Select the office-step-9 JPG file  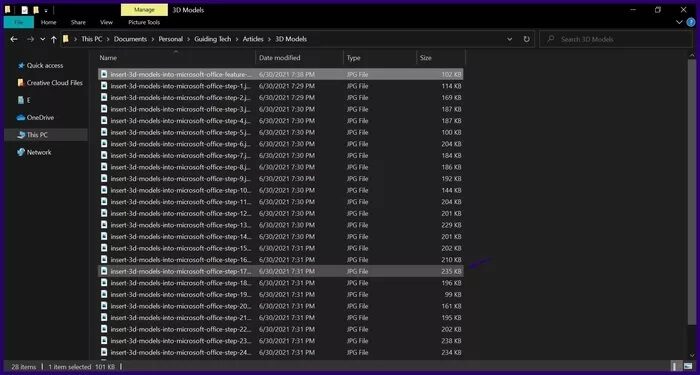click(280, 179)
